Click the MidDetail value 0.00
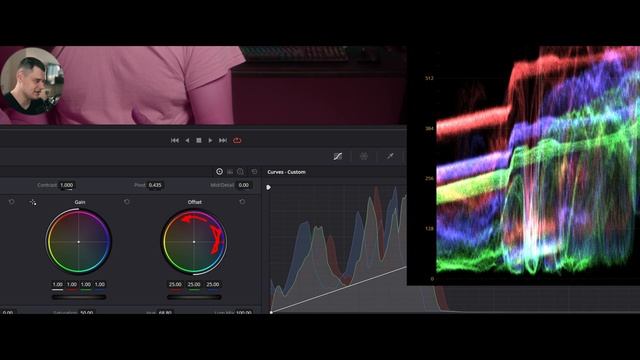 coord(244,185)
